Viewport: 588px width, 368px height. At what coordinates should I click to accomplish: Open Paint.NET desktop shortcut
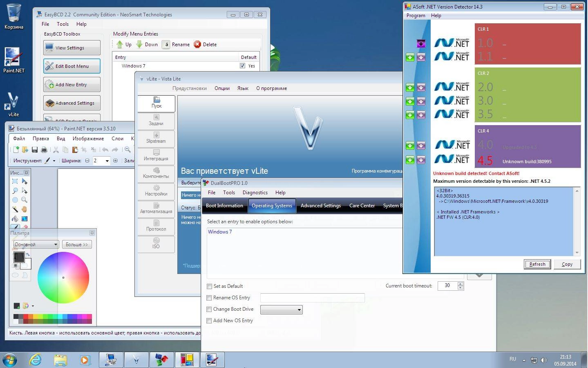pyautogui.click(x=13, y=60)
